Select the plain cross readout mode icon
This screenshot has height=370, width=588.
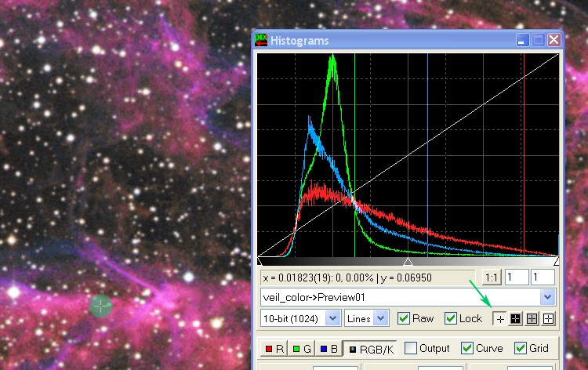tap(500, 318)
